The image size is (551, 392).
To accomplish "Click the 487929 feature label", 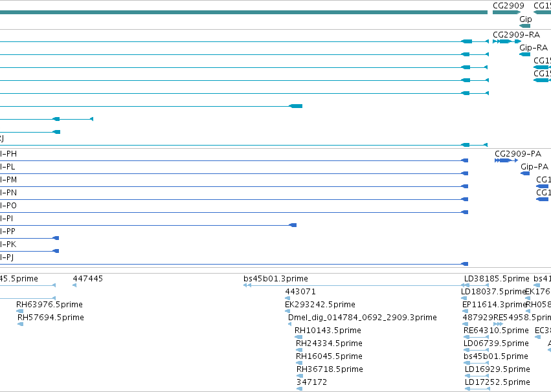I will (x=478, y=318).
